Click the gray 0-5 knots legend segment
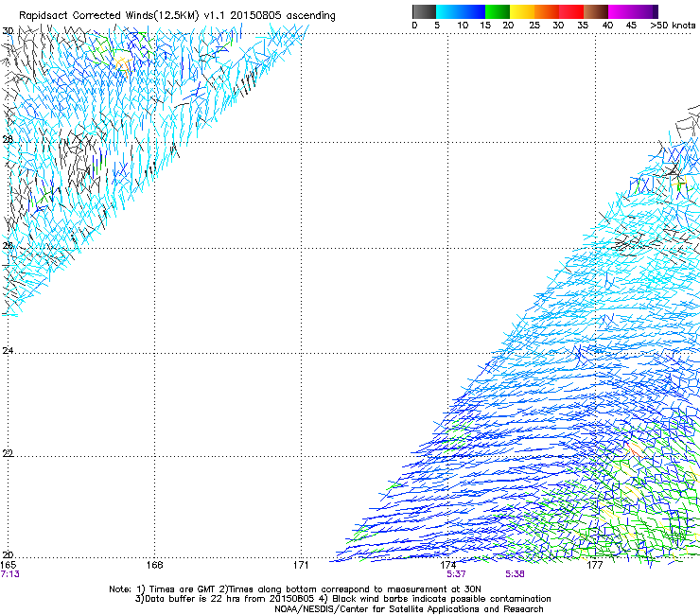Viewport: 700px width, 615px height. (x=424, y=11)
